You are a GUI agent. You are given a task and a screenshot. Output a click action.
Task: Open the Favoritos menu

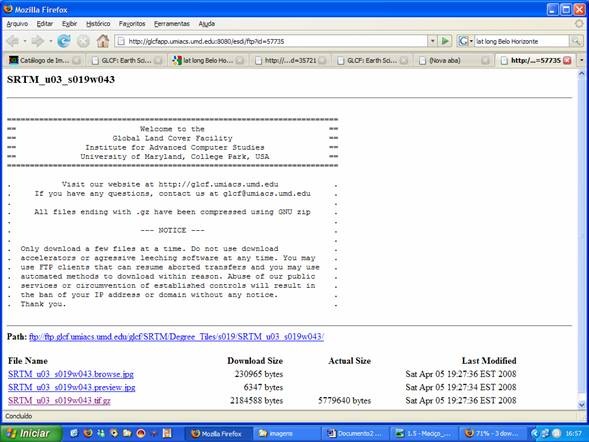132,24
